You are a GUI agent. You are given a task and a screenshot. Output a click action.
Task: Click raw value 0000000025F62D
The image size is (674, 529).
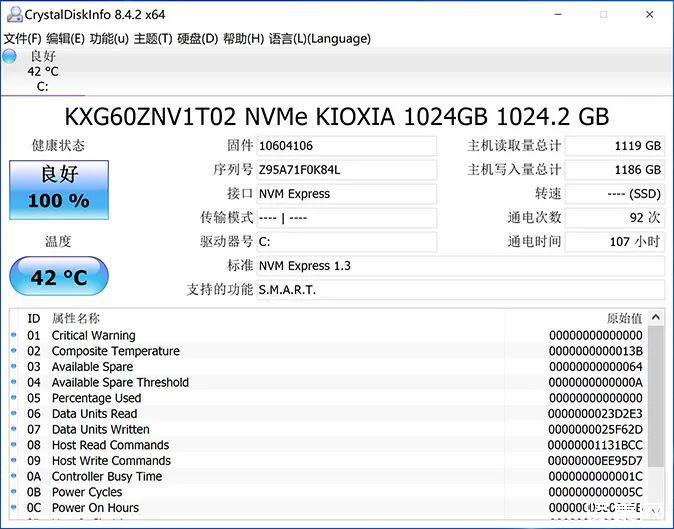(596, 429)
